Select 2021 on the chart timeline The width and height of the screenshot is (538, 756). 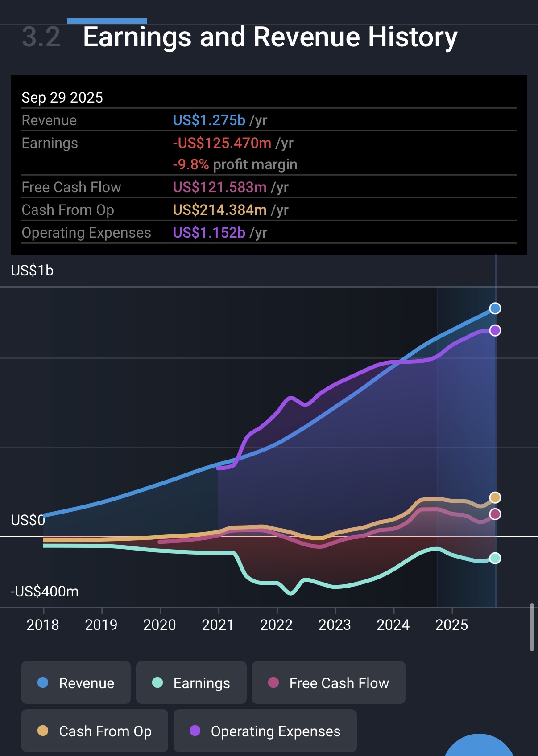[218, 625]
